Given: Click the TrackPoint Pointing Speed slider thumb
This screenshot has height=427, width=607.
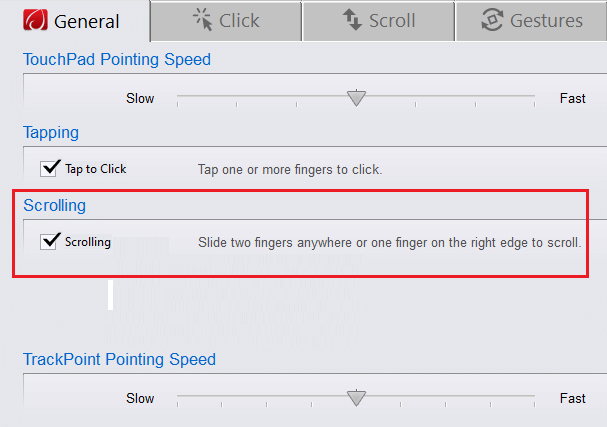Looking at the screenshot, I should point(356,398).
